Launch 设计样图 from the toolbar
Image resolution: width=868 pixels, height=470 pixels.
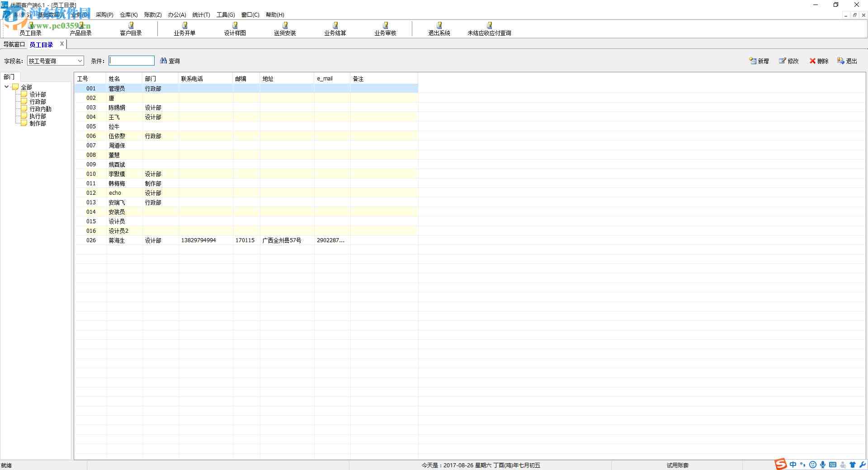pyautogui.click(x=235, y=29)
